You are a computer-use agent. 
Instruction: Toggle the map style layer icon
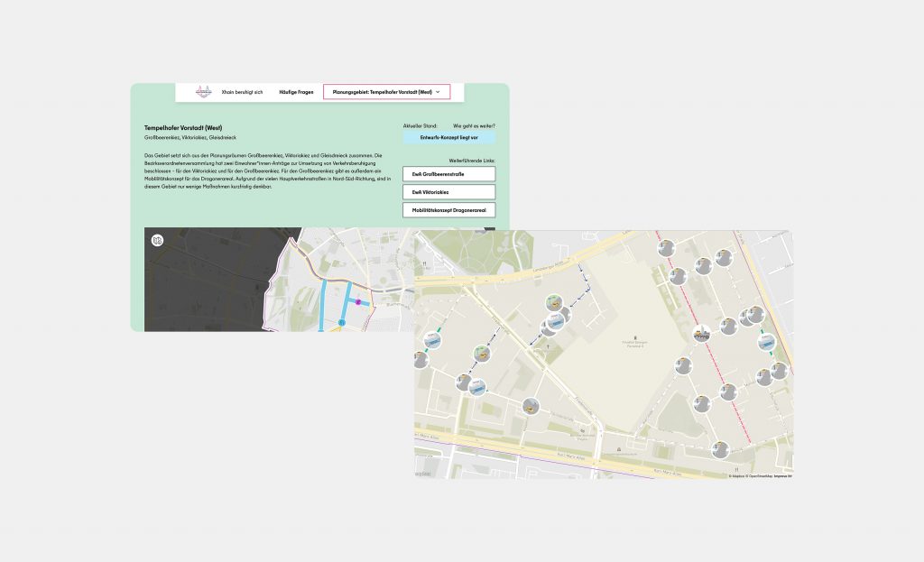[158, 241]
